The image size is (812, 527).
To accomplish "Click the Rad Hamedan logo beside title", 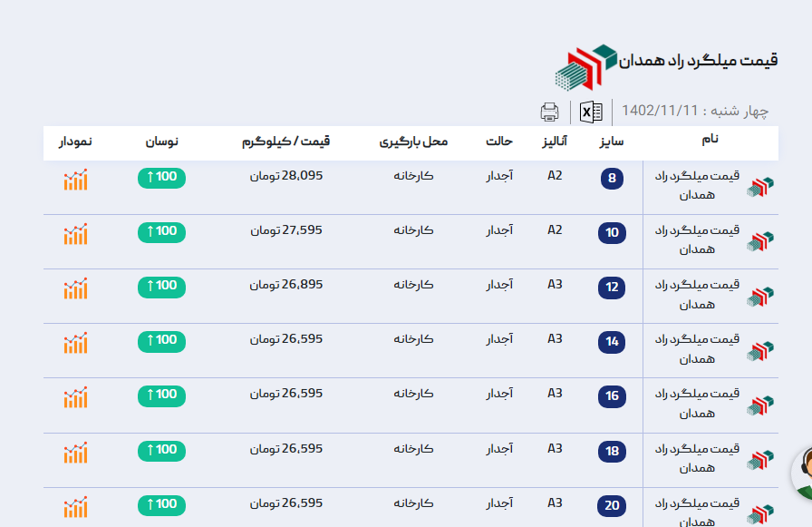I will [585, 67].
